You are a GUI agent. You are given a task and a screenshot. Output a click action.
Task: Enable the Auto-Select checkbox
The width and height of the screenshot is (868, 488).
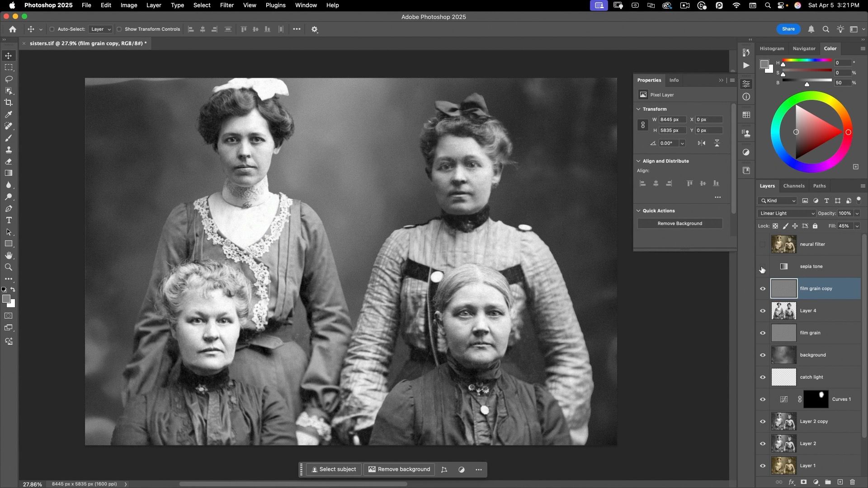[52, 29]
